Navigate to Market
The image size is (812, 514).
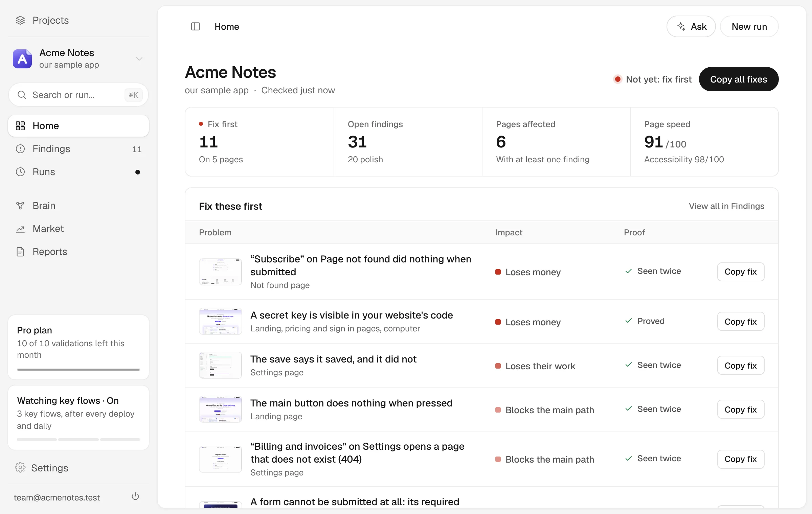78,229
